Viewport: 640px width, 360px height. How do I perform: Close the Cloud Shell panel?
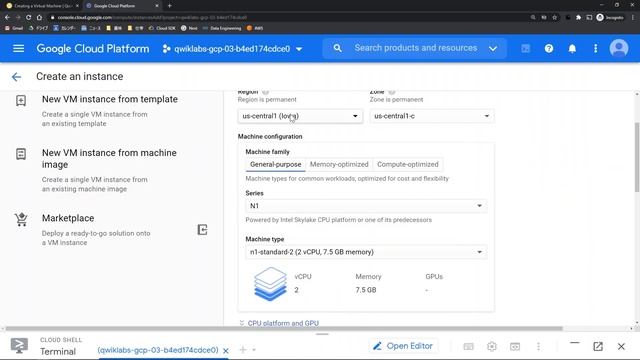[x=621, y=347]
